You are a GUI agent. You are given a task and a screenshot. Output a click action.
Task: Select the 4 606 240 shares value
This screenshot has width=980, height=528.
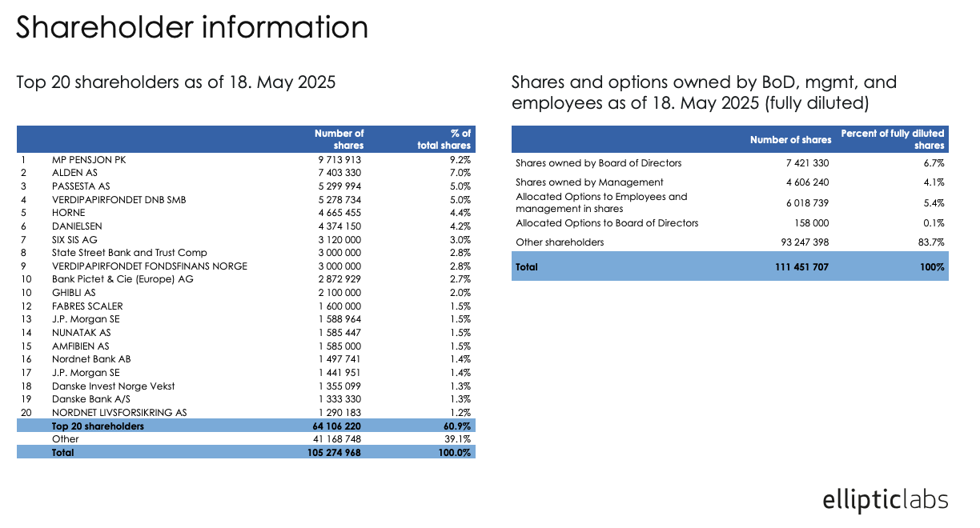(x=805, y=182)
